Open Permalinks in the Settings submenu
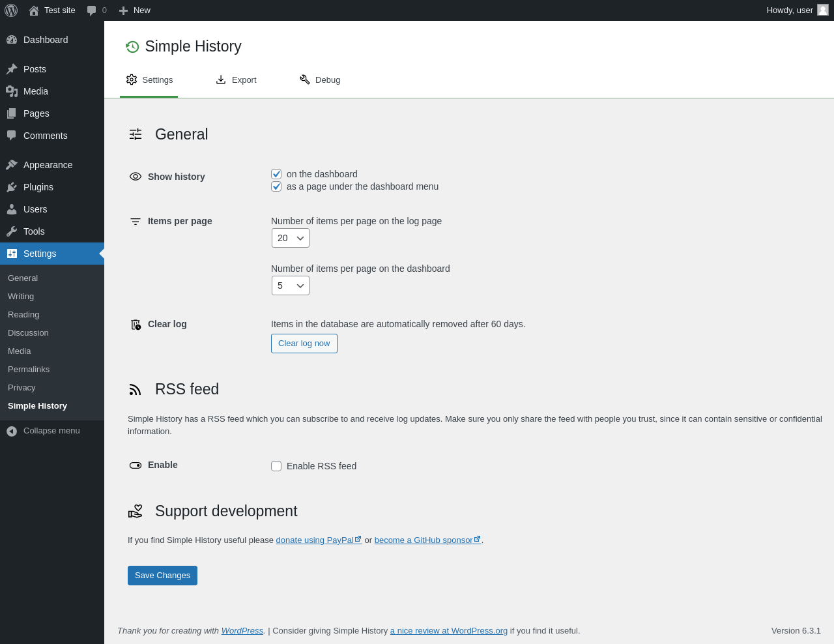This screenshot has height=644, width=834. pos(29,369)
